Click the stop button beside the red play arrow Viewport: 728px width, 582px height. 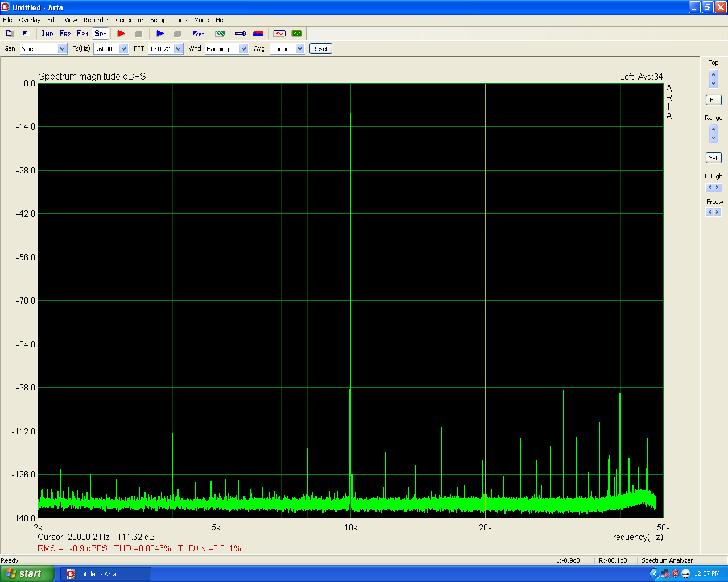point(138,34)
